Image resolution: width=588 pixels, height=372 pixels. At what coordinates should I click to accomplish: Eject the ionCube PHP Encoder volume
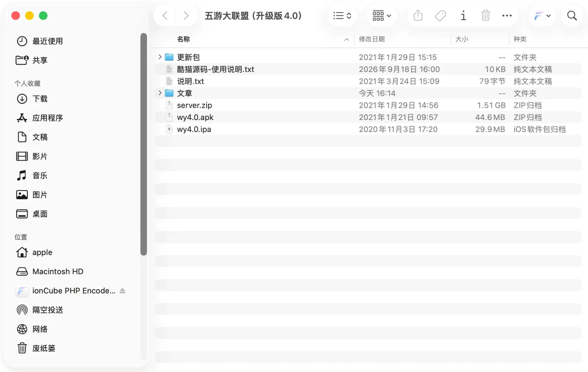123,291
